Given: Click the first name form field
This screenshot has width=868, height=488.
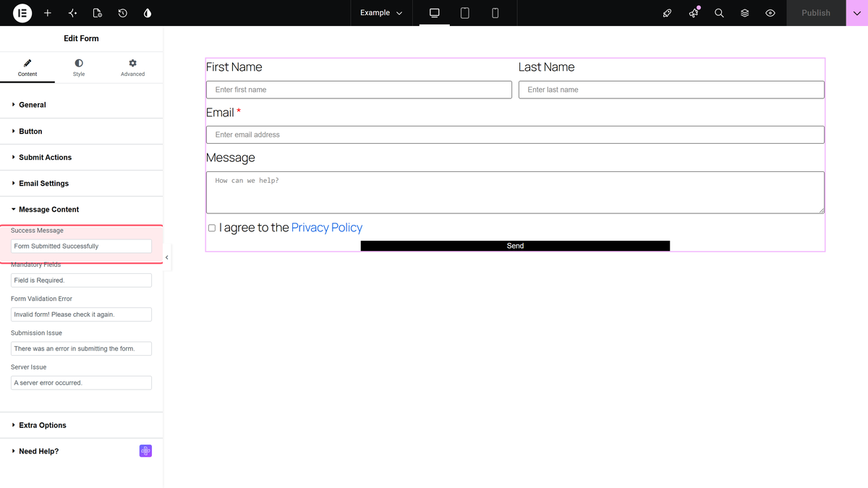Looking at the screenshot, I should click(x=359, y=90).
